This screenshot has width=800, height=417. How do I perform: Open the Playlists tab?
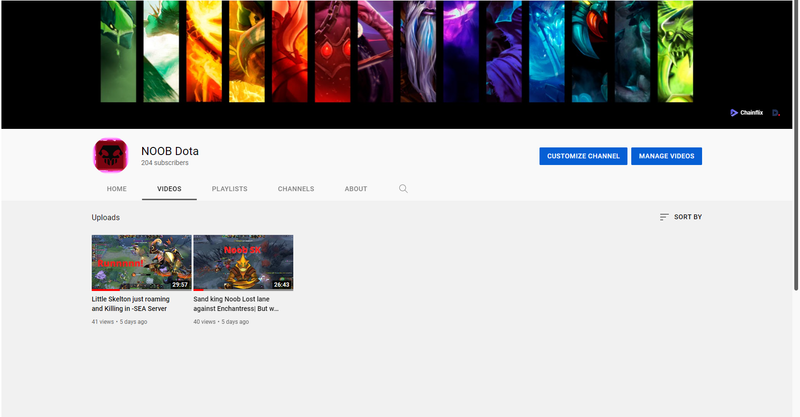[x=230, y=189]
